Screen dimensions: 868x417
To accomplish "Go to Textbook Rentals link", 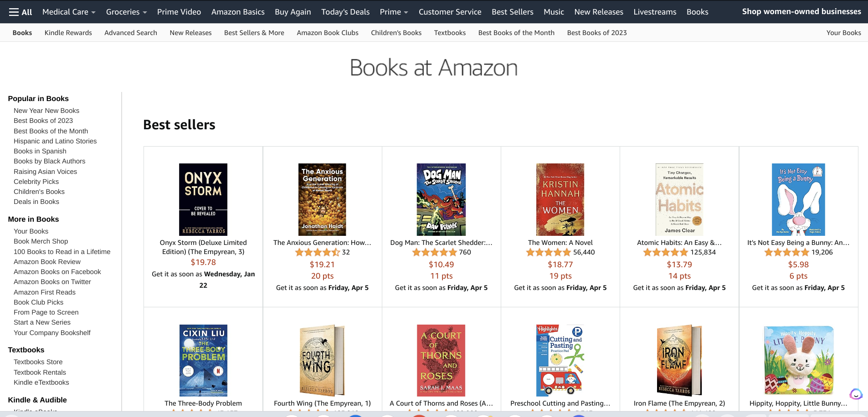I will point(40,372).
